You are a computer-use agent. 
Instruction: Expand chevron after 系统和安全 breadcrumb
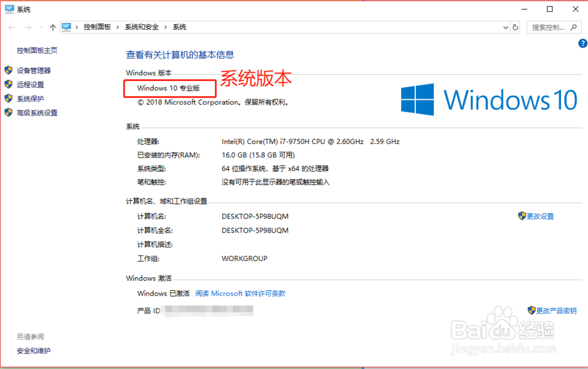click(x=165, y=27)
